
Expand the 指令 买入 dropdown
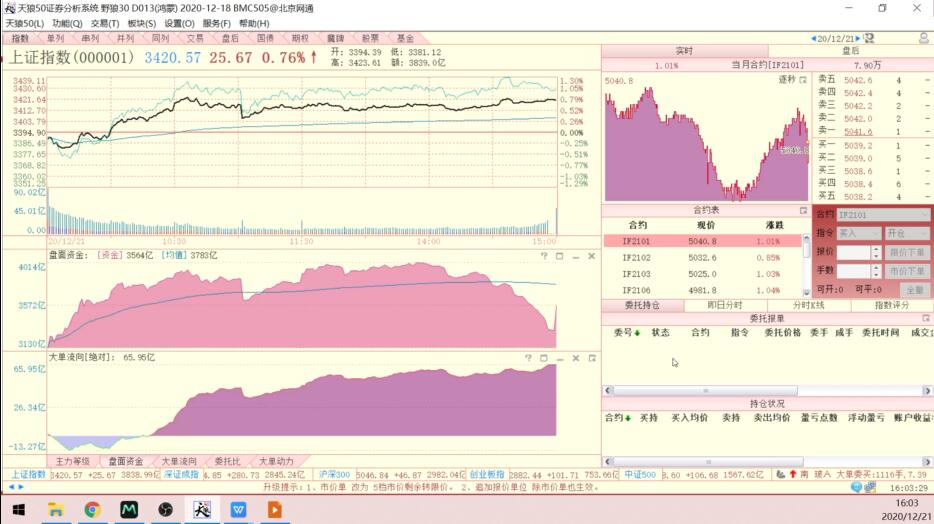[x=875, y=233]
